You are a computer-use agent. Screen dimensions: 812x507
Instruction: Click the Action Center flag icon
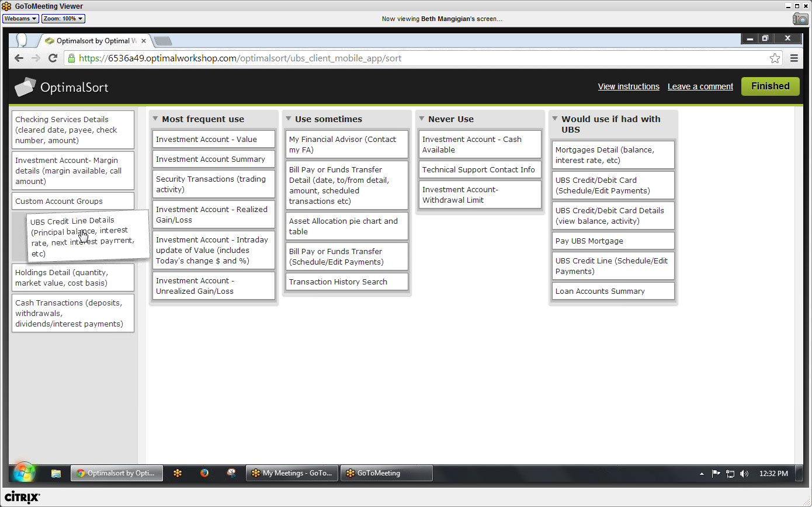pos(716,474)
